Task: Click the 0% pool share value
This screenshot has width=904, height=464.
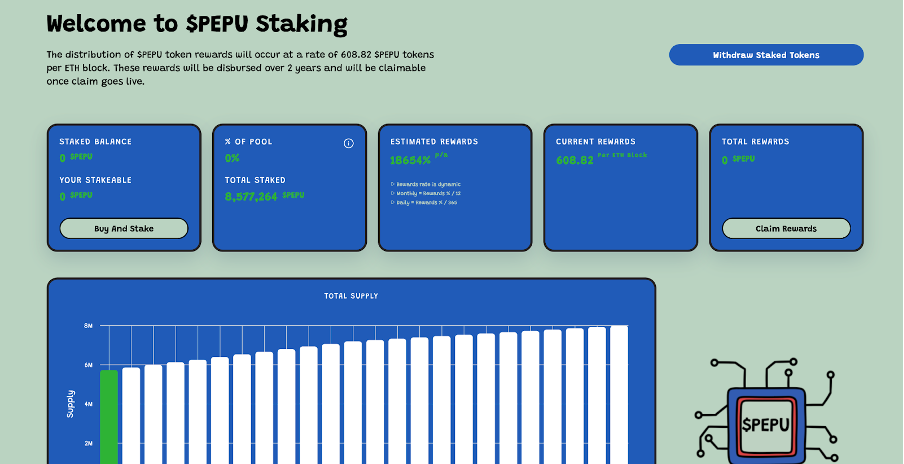Action: coord(232,158)
